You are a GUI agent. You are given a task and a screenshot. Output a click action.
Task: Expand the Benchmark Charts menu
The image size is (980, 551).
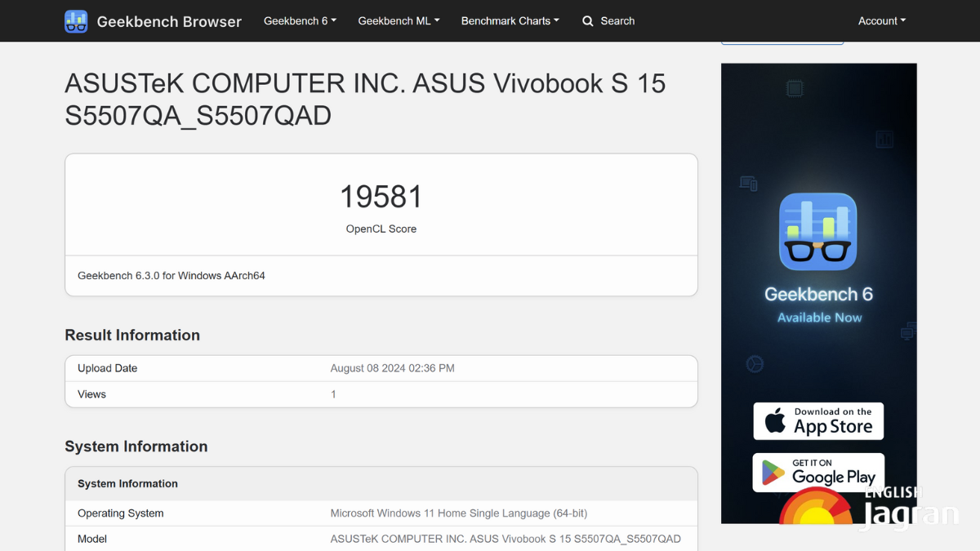pyautogui.click(x=510, y=20)
